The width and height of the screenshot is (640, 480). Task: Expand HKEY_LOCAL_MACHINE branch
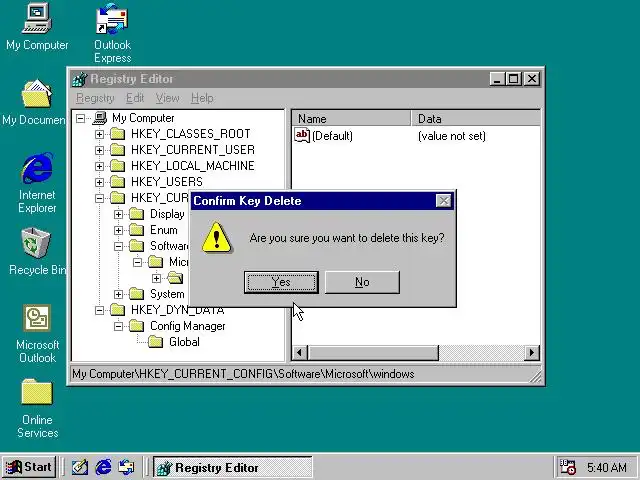[x=99, y=166]
